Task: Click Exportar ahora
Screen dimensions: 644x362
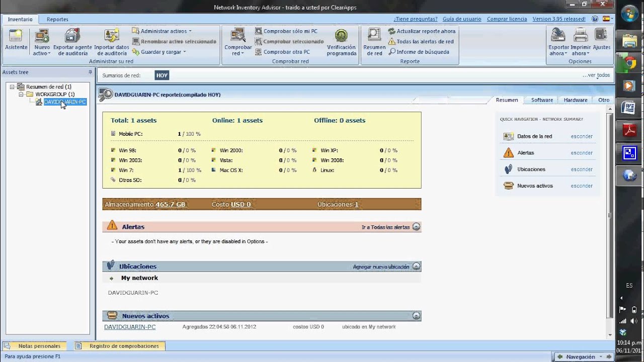Action: [558, 43]
